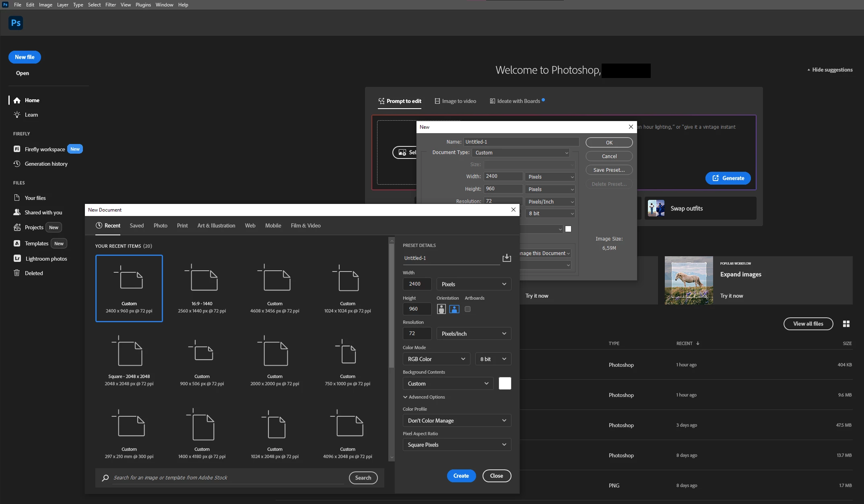Click background color swatch in New Document
The width and height of the screenshot is (864, 504).
click(505, 383)
